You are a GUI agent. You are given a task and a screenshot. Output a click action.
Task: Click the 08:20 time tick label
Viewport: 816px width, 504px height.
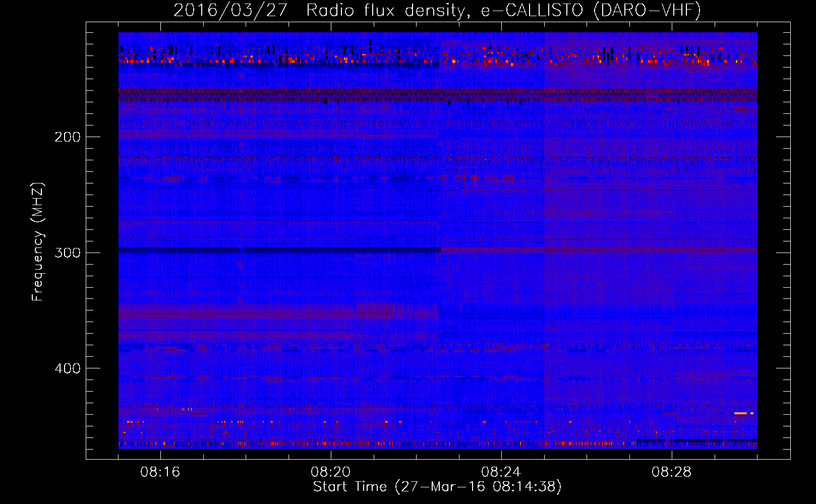point(331,472)
